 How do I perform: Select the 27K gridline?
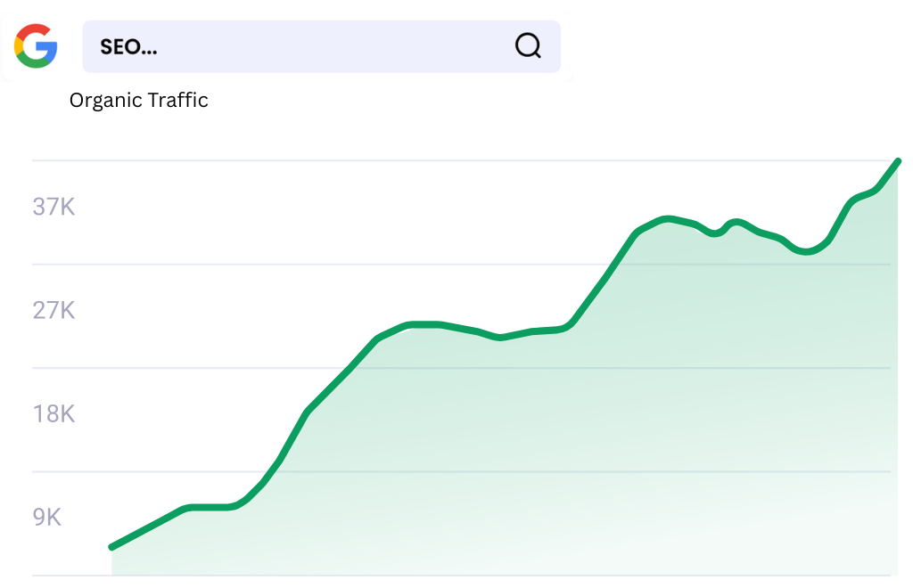[446, 263]
